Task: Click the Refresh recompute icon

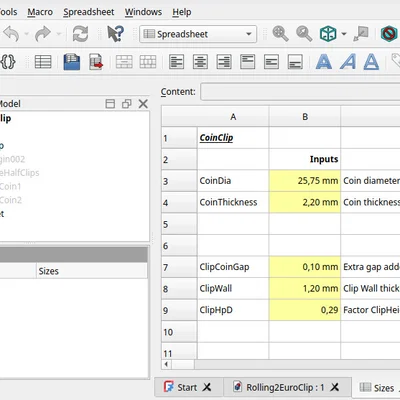Action: 80,34
